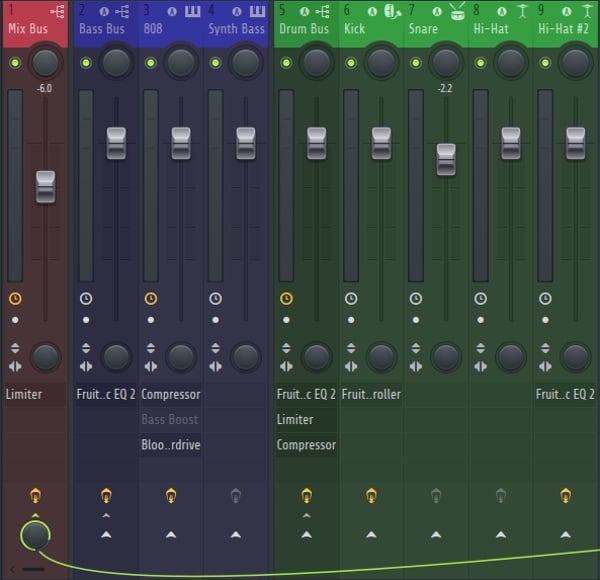600x580 pixels.
Task: Open the Bloo..rdrive effect slot
Action: (x=171, y=445)
